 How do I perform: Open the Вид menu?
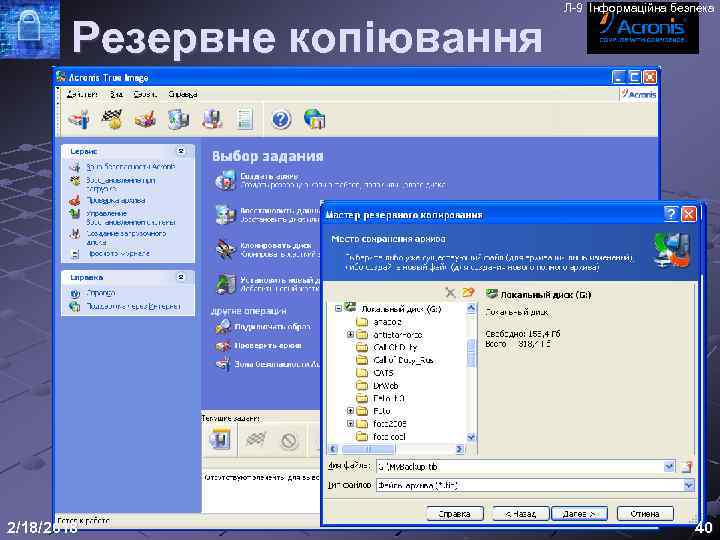tap(117, 94)
